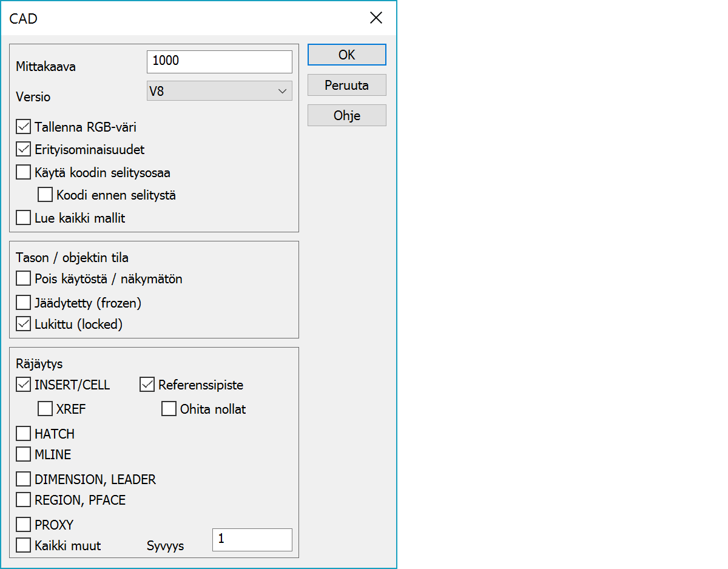Uncheck the Referenssipiste checkbox
Image resolution: width=728 pixels, height=569 pixels.
147,385
